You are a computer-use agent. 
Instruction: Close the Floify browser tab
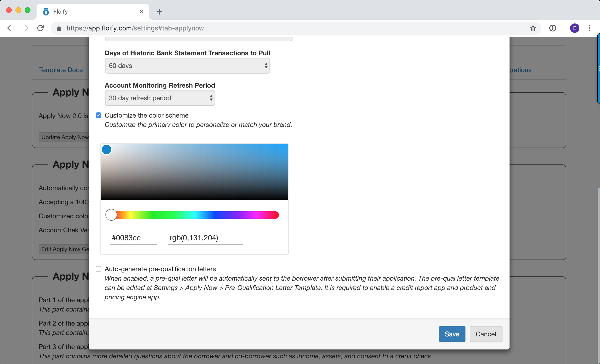click(142, 12)
